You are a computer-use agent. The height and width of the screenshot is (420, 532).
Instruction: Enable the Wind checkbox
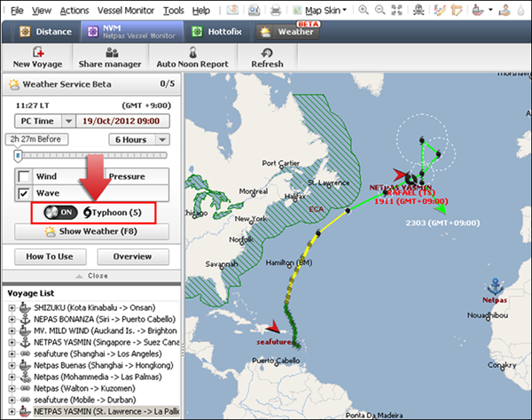tap(24, 176)
